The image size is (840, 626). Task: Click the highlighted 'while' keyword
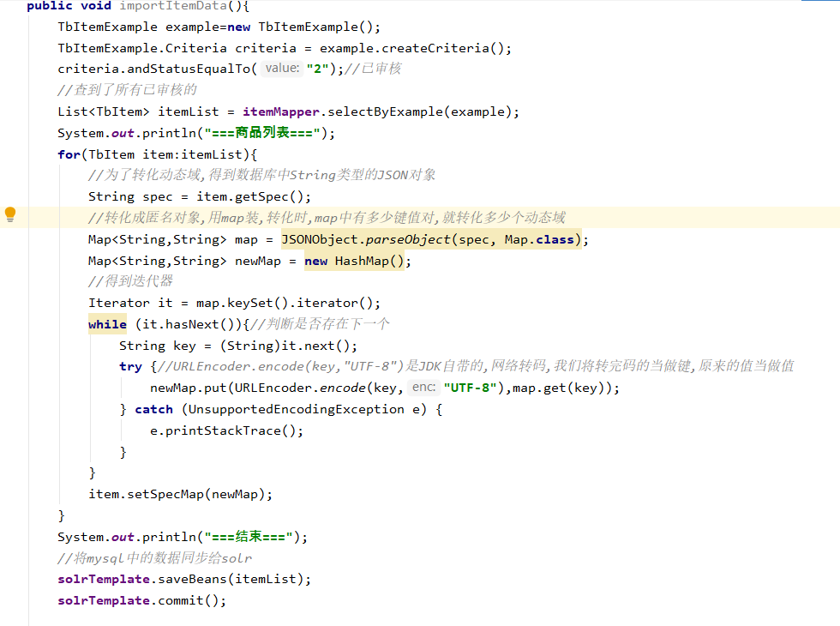tap(108, 324)
